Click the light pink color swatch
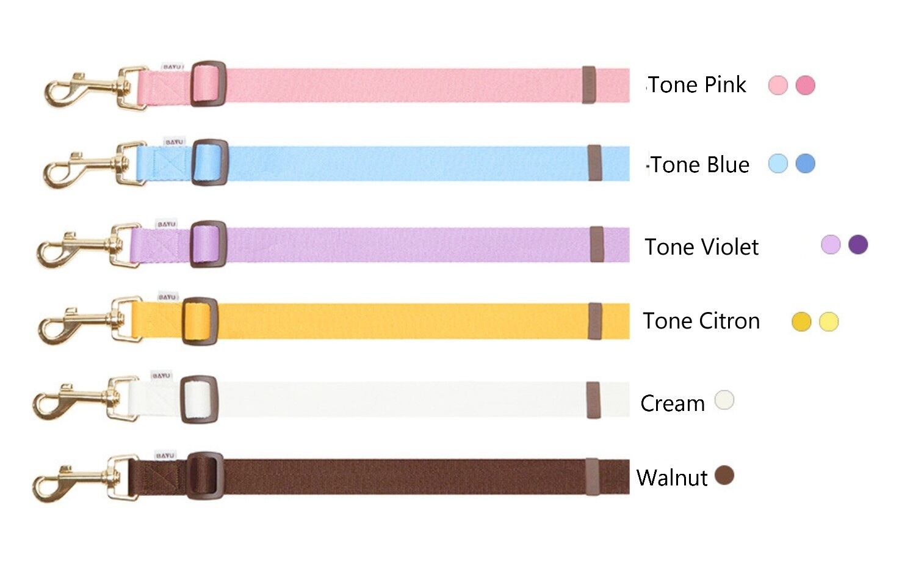 (x=778, y=85)
